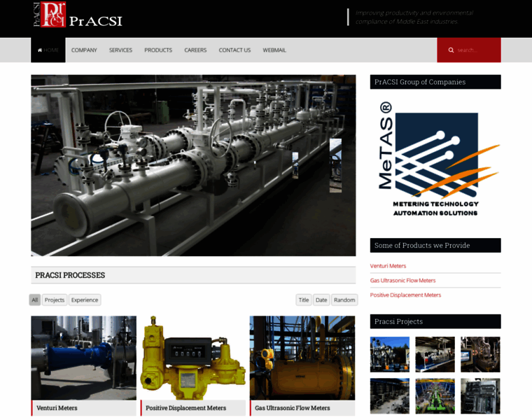Open the Gas Ultrasonic Flow Meters sidebar link

coord(402,281)
